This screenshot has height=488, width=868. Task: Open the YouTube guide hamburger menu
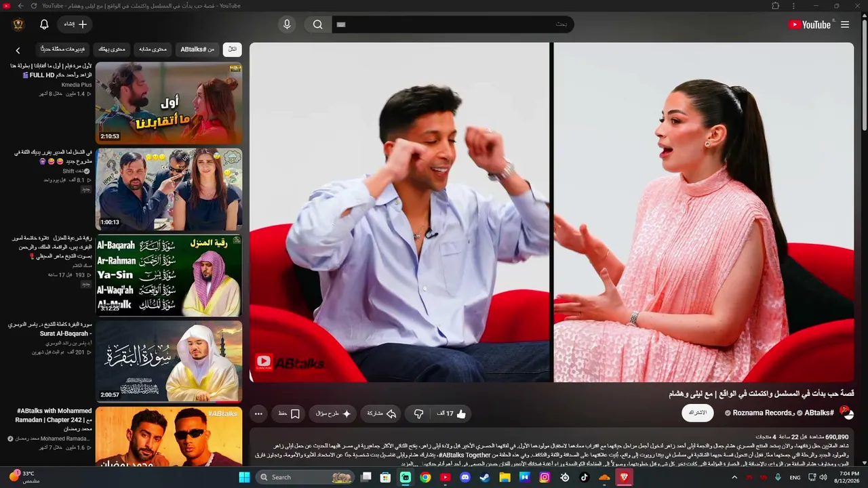845,24
